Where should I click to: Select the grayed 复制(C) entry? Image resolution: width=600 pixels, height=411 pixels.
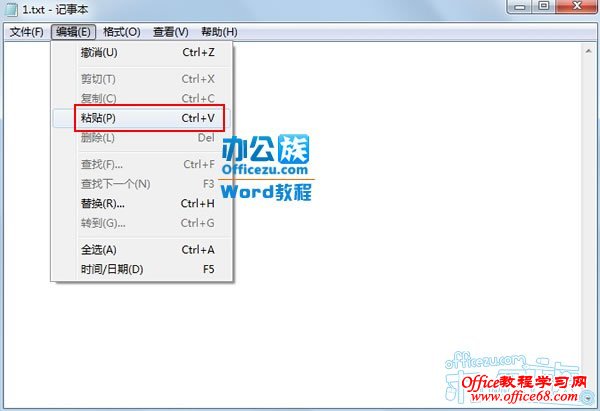point(142,98)
